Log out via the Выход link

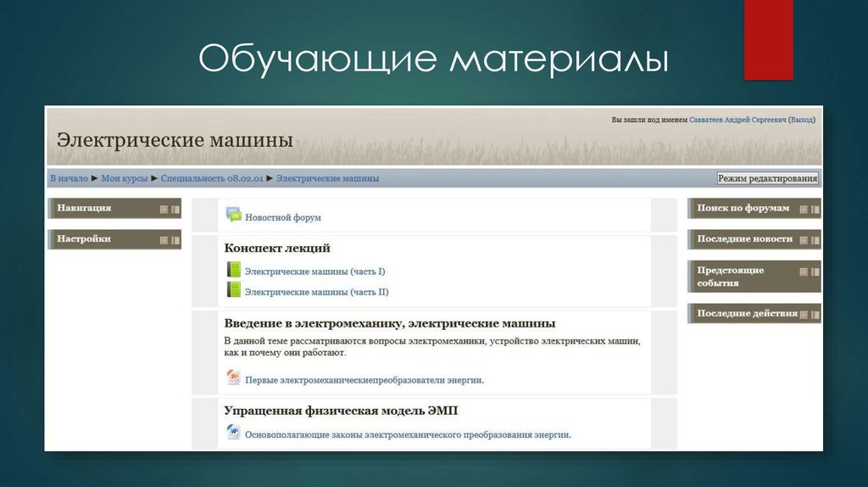[802, 120]
